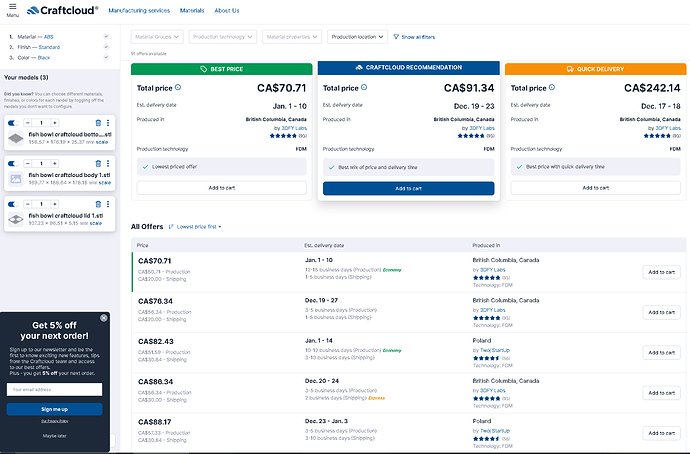
Task: Click info icon beside Recommendation total price
Action: tap(364, 88)
